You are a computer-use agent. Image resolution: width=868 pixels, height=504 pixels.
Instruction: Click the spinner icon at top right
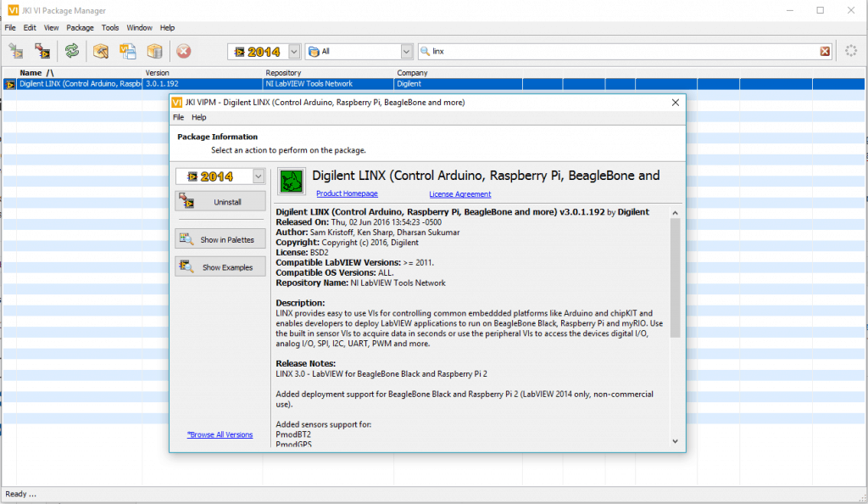click(850, 51)
